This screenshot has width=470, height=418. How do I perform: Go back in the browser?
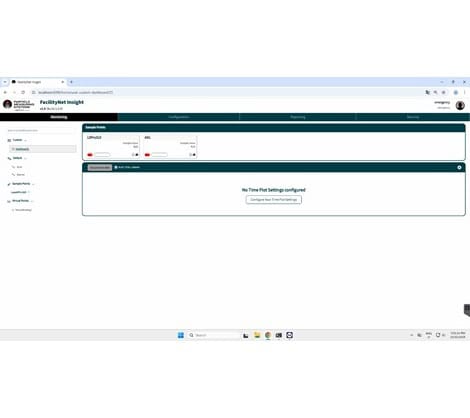point(5,92)
